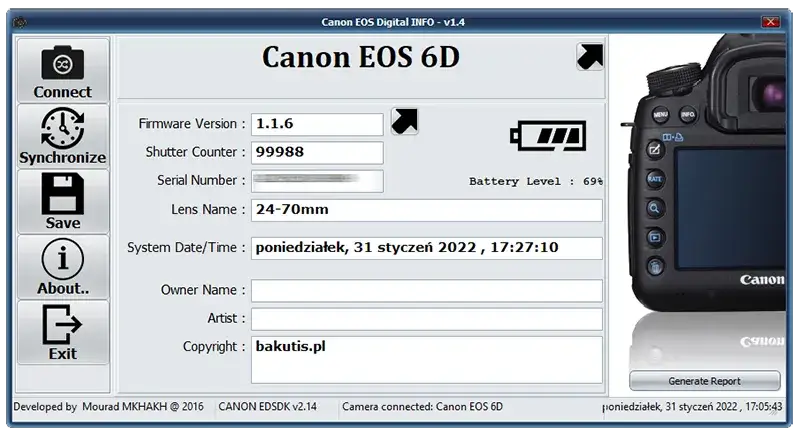Click arrow icon beside Canon EOS 6D title
The height and width of the screenshot is (435, 800).
click(590, 57)
